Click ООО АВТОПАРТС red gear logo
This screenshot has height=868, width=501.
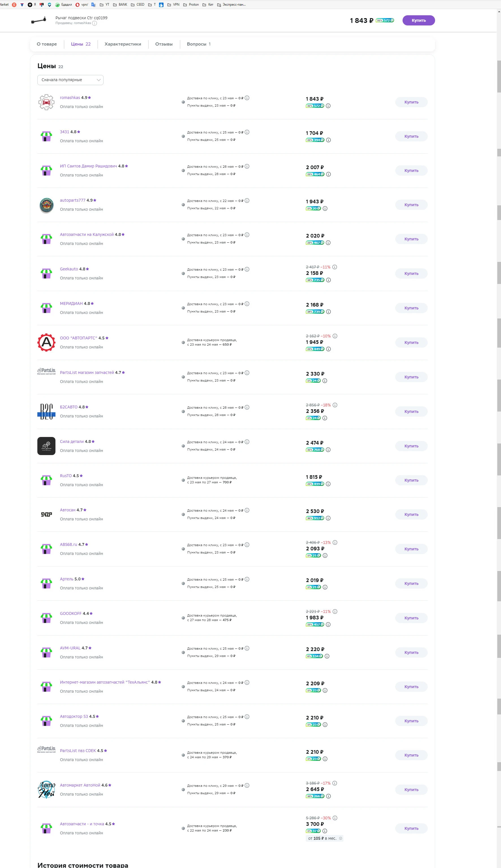pos(46,342)
